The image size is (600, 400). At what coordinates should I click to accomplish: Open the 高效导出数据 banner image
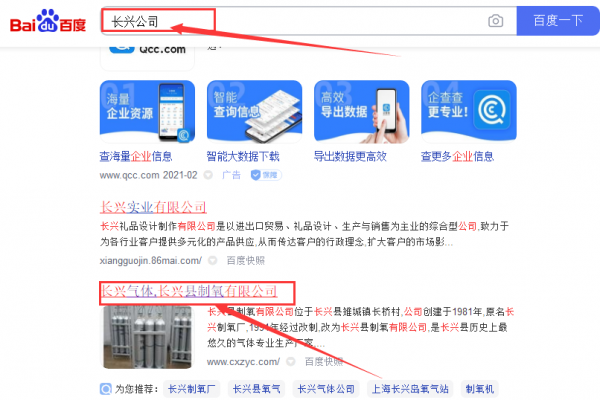362,111
